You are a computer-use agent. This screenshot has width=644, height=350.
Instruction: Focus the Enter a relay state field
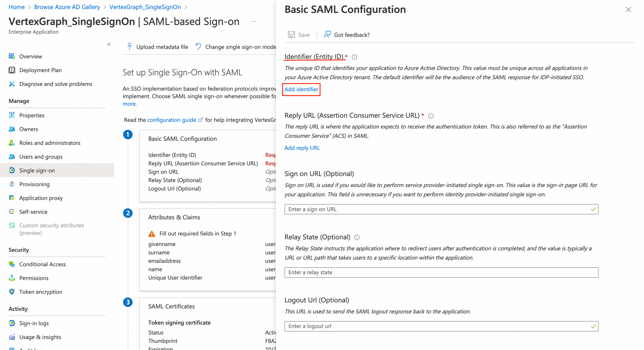tap(441, 272)
